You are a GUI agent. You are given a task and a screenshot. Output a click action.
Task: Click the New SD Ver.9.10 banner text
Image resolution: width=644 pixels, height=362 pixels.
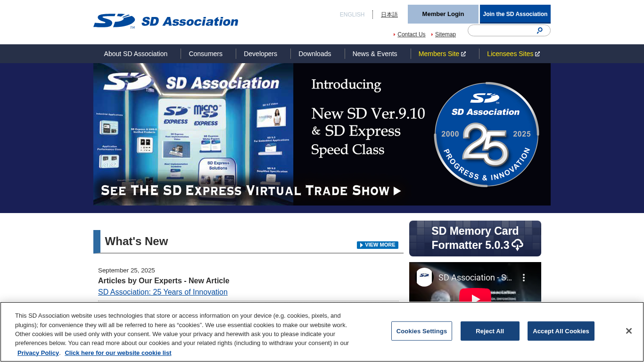pyautogui.click(x=368, y=113)
